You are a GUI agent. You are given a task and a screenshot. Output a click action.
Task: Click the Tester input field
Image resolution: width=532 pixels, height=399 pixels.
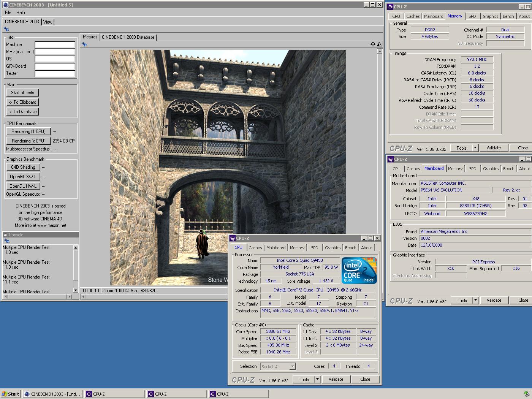[x=55, y=73]
